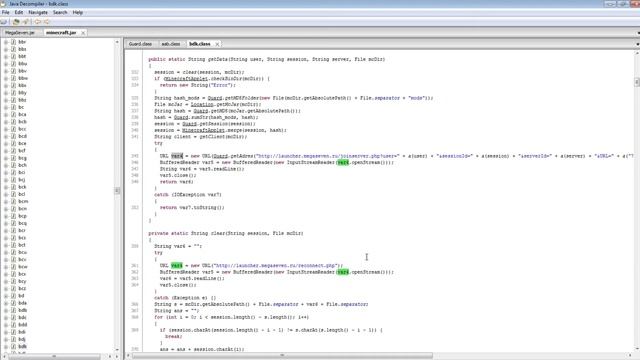Image resolution: width=640 pixels, height=360 pixels.
Task: Switch to the aab.class tab
Action: (171, 44)
